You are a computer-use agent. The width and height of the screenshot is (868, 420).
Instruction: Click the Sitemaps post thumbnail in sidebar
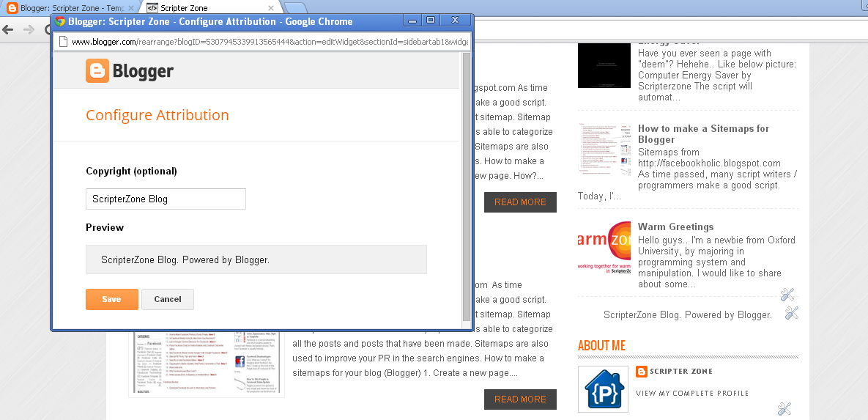(x=604, y=150)
